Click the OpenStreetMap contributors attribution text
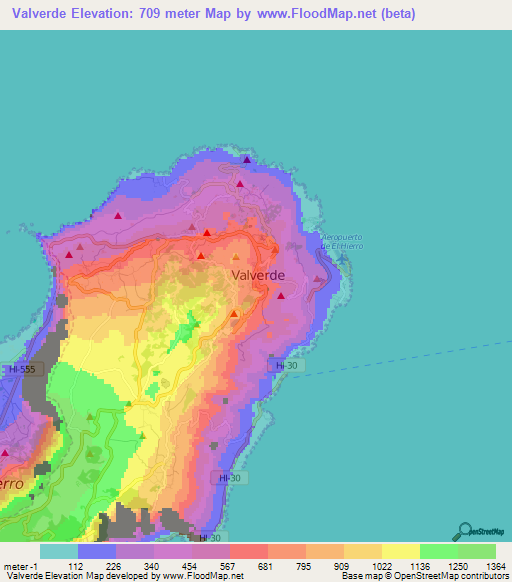 (x=451, y=576)
